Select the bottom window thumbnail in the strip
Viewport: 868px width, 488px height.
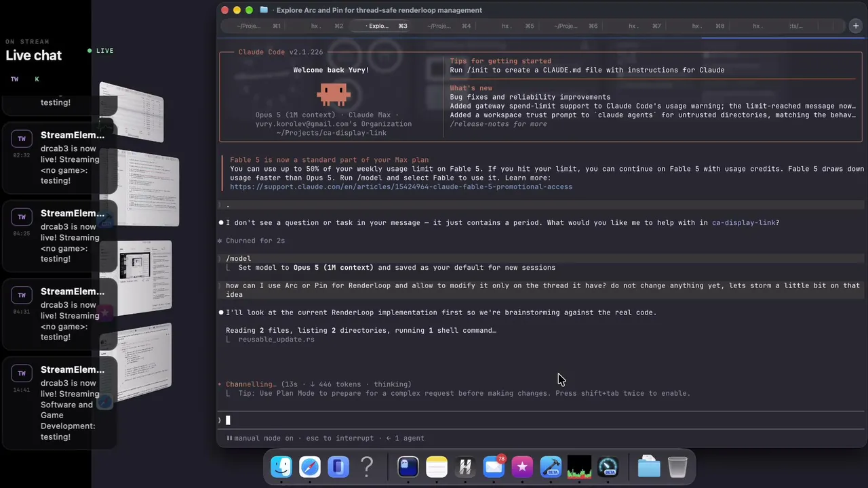point(136,363)
